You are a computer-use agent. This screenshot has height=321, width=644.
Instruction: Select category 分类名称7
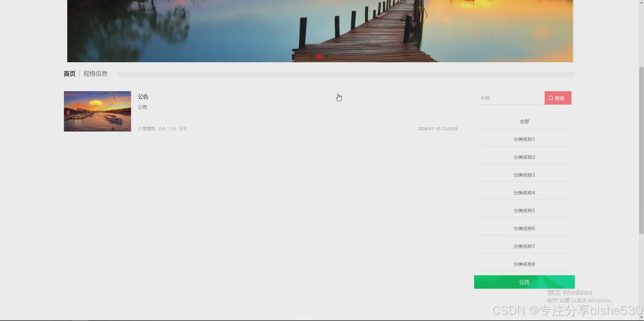click(x=524, y=246)
